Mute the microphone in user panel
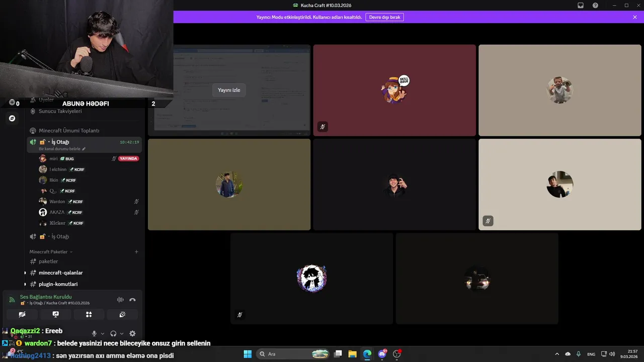The width and height of the screenshot is (644, 362). coord(94,333)
